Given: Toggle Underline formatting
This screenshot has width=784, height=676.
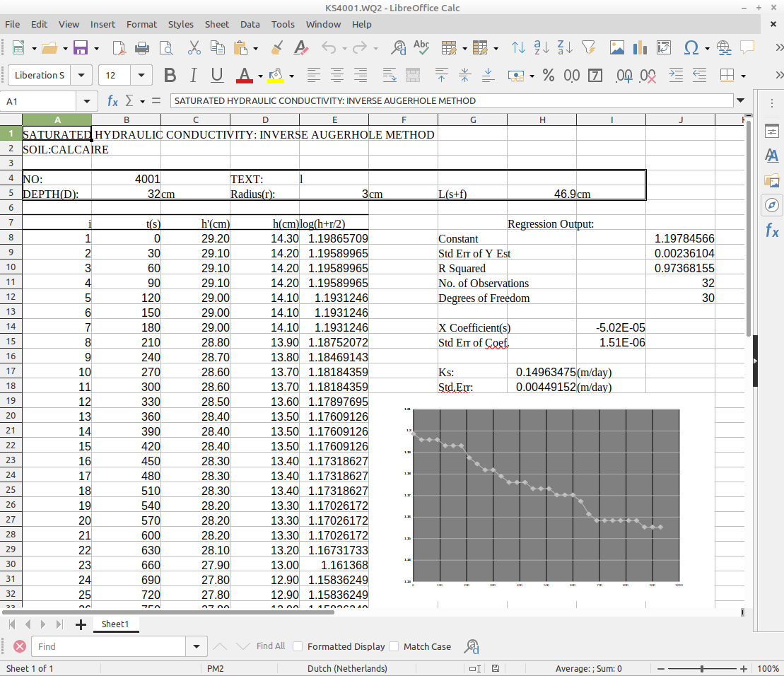Looking at the screenshot, I should click(x=217, y=76).
